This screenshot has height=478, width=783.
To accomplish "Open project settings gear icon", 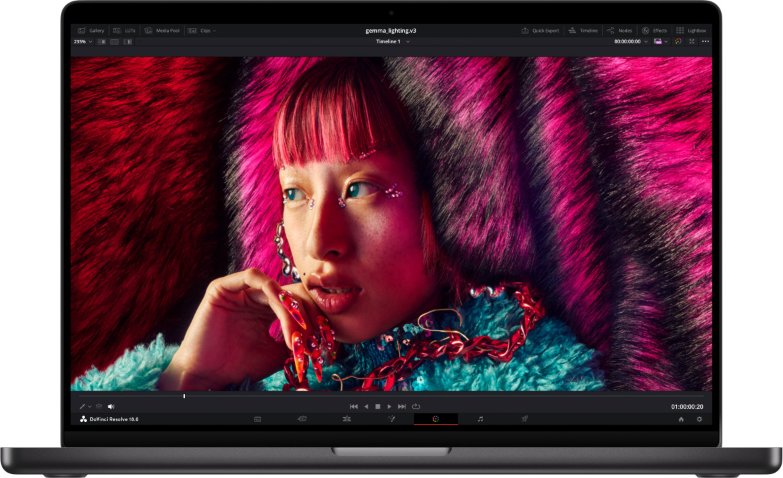I will click(x=699, y=420).
